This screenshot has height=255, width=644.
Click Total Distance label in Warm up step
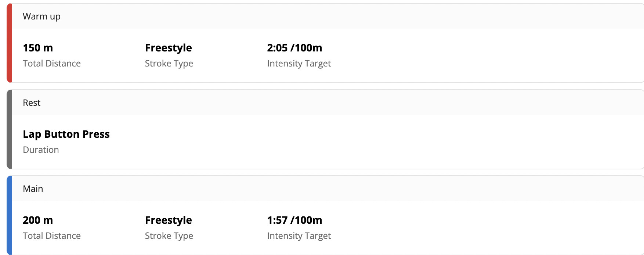coord(52,64)
